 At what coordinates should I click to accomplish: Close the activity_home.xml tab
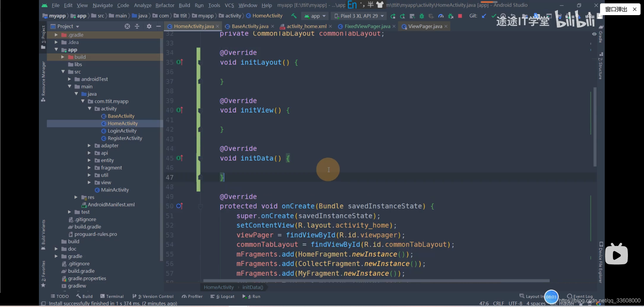tap(330, 26)
